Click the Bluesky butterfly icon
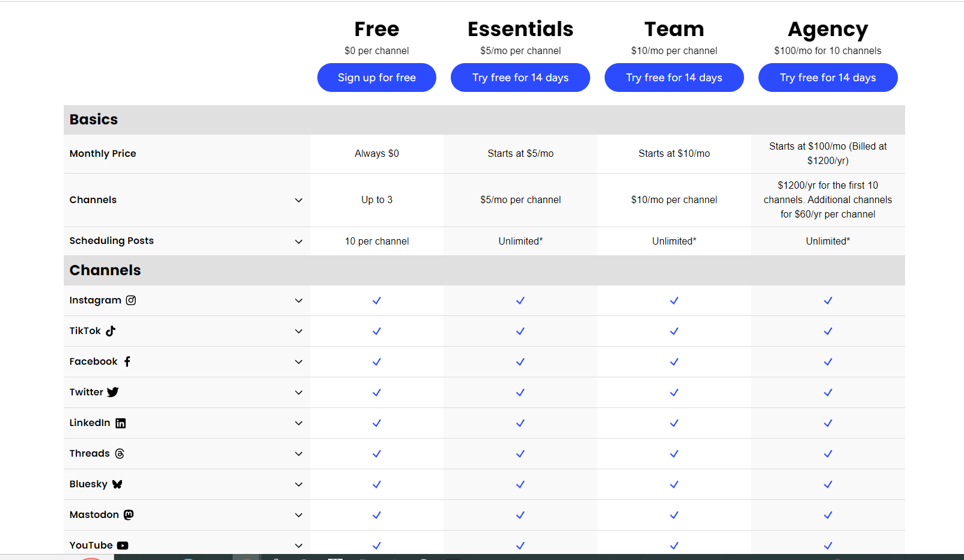This screenshot has width=964, height=560. (x=117, y=484)
